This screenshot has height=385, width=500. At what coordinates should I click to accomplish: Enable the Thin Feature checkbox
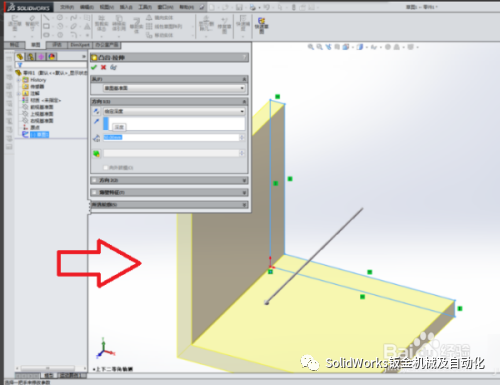click(x=94, y=193)
